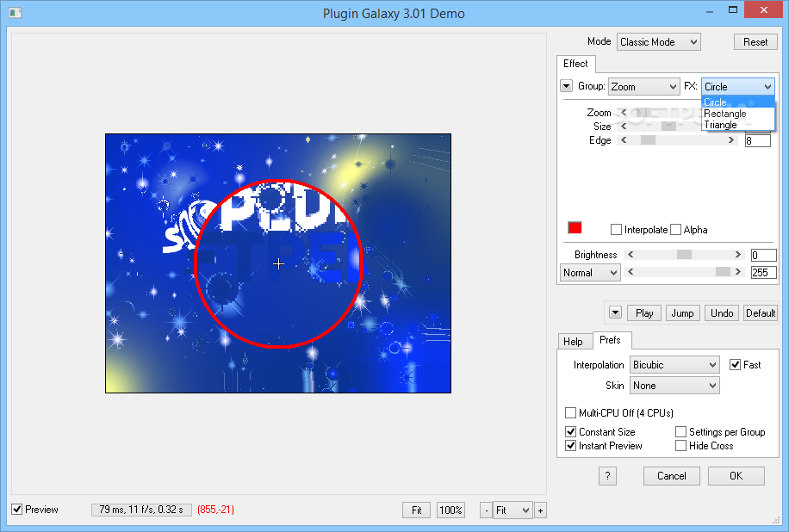Click the 100% zoom button

(450, 510)
